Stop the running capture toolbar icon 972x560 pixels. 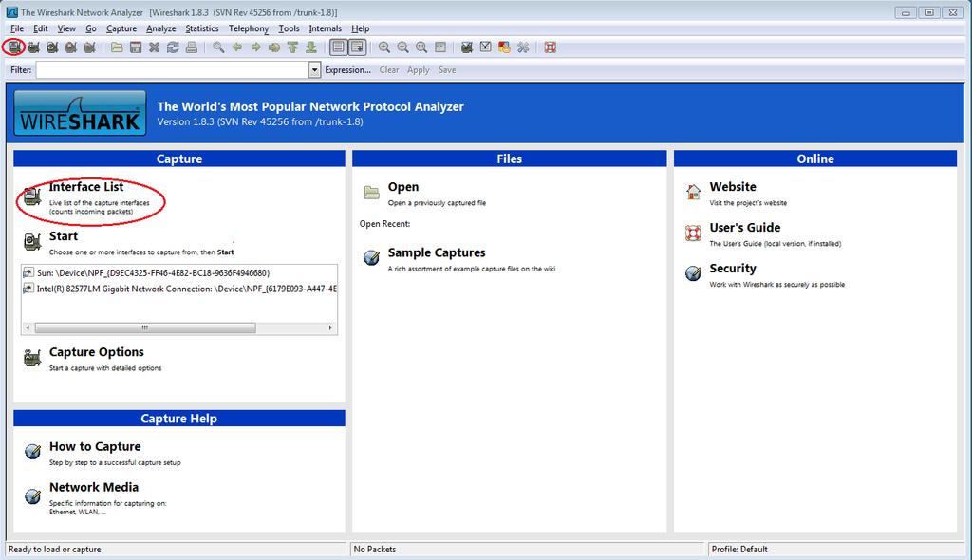point(70,47)
